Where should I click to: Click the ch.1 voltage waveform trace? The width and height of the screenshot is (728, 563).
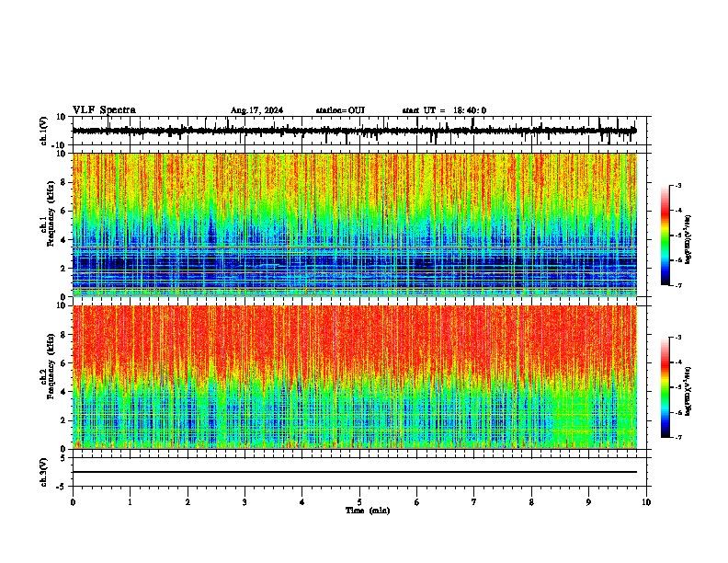tap(354, 131)
